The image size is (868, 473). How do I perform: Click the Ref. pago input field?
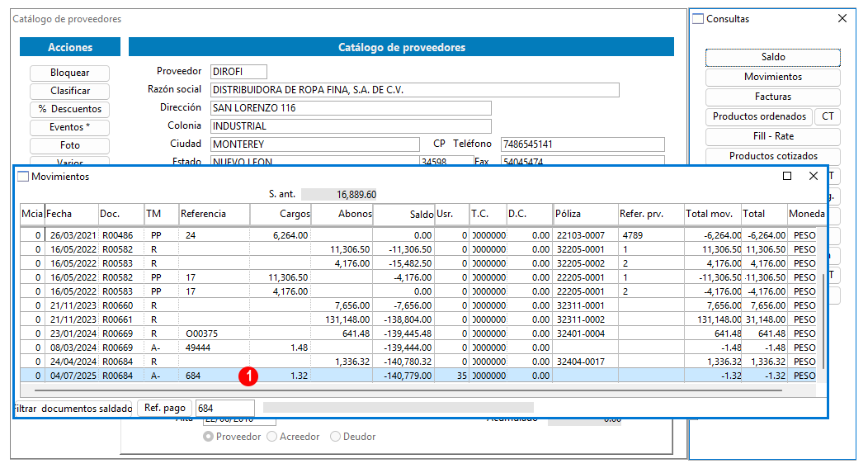(224, 408)
